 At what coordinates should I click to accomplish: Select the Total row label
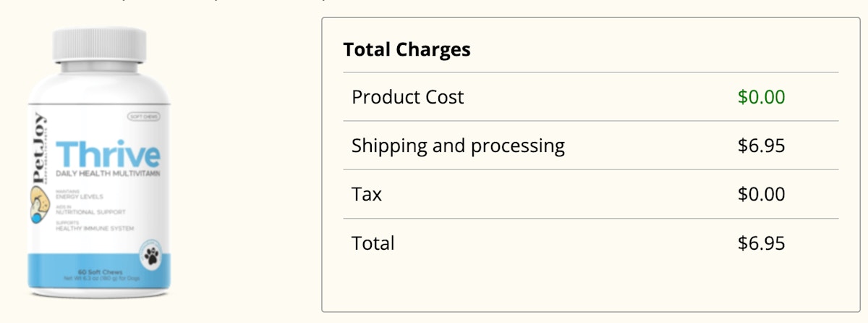coord(373,243)
